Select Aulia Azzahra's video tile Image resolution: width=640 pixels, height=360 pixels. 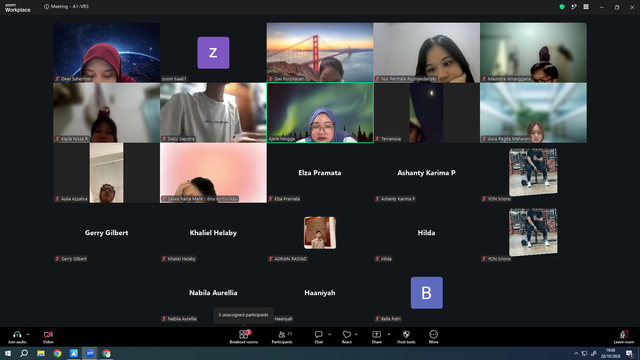(x=107, y=173)
